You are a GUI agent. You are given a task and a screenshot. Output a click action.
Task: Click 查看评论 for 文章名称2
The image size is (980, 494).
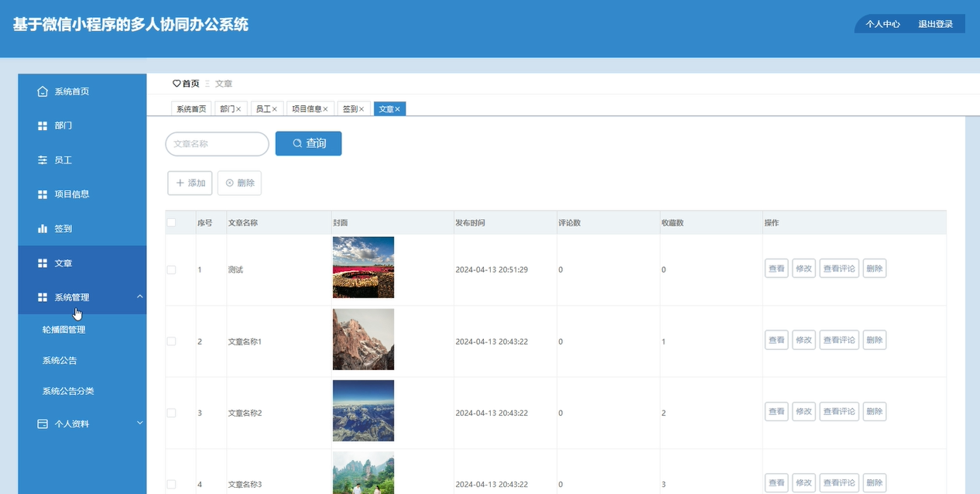[x=839, y=411]
